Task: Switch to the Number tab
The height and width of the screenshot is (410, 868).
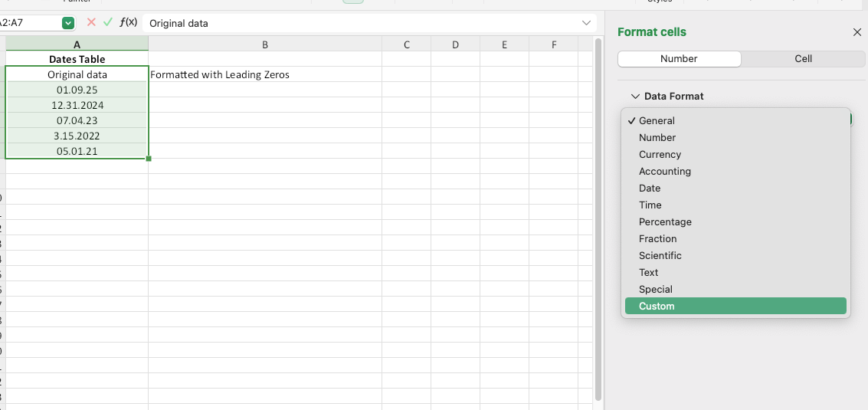Action: point(680,59)
